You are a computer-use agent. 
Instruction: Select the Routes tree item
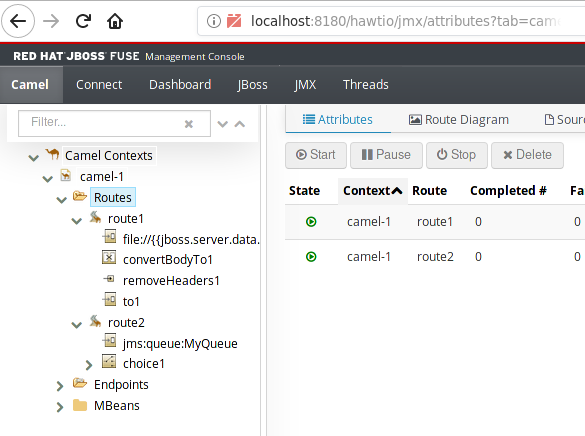click(113, 197)
